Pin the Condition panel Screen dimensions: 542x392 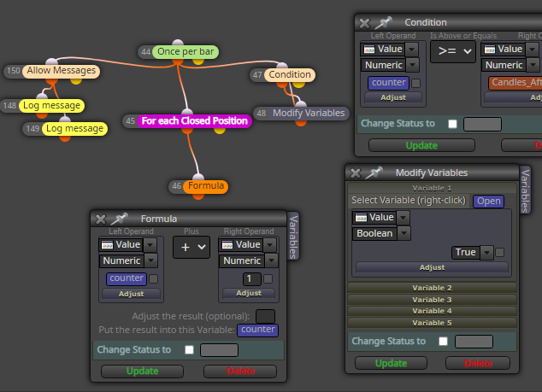click(x=383, y=23)
